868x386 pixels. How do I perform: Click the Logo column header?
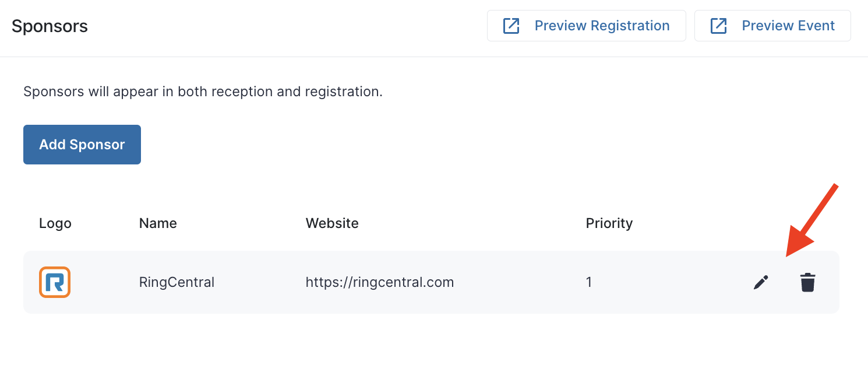pyautogui.click(x=55, y=223)
